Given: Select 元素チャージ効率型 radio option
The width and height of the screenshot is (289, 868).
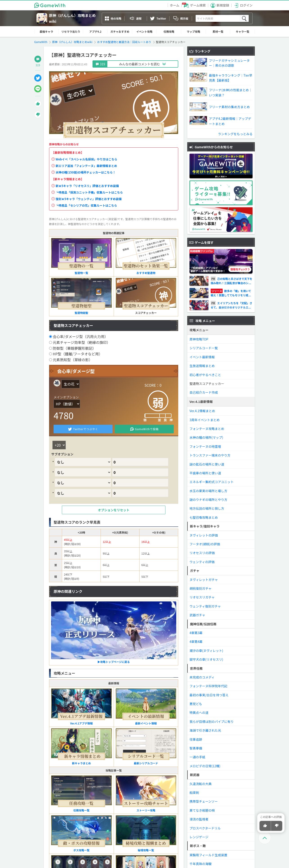Looking at the screenshot, I should coord(50,342).
